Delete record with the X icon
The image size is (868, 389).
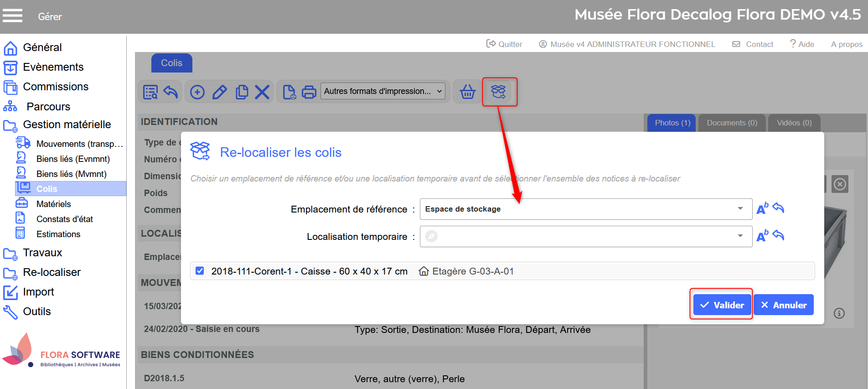click(262, 92)
